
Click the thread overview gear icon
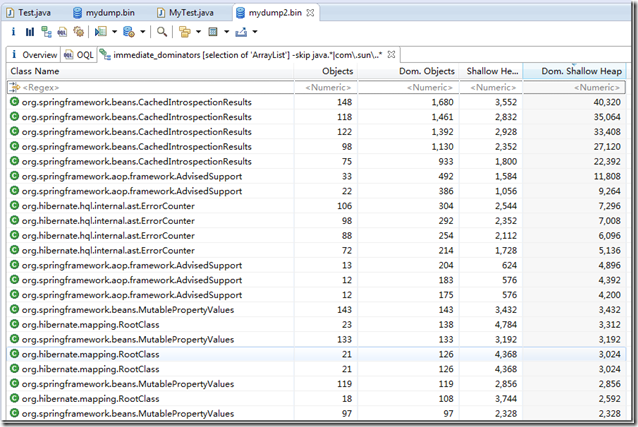[79, 32]
